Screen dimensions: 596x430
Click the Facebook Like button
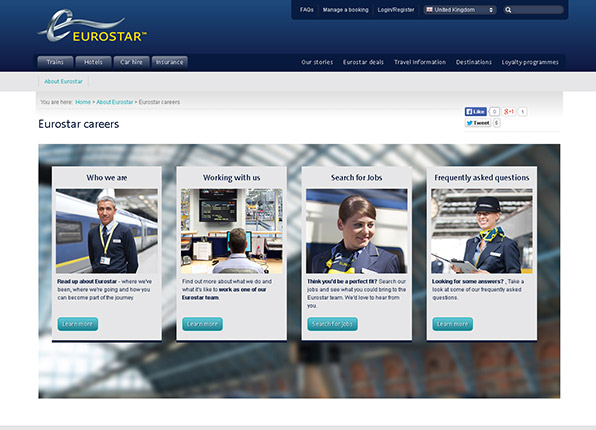click(476, 111)
